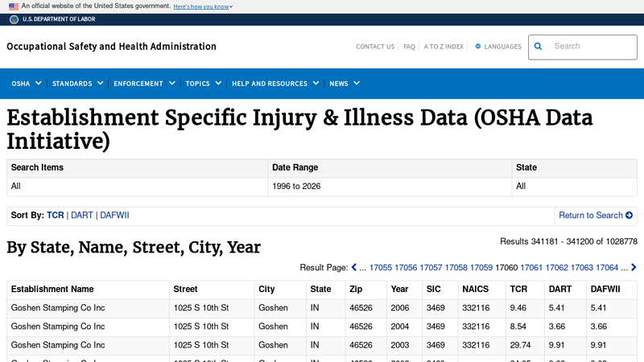Image resolution: width=644 pixels, height=362 pixels.
Task: Click the globe icon beside Languages
Action: [477, 47]
